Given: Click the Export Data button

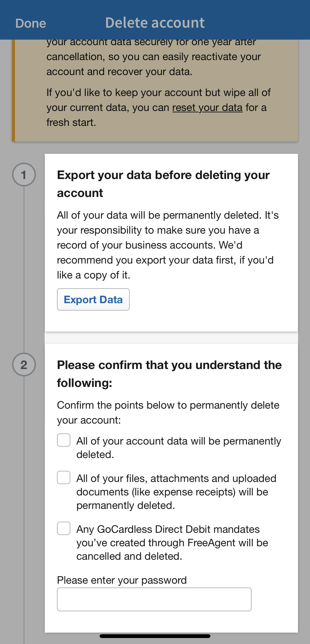Looking at the screenshot, I should 93,299.
